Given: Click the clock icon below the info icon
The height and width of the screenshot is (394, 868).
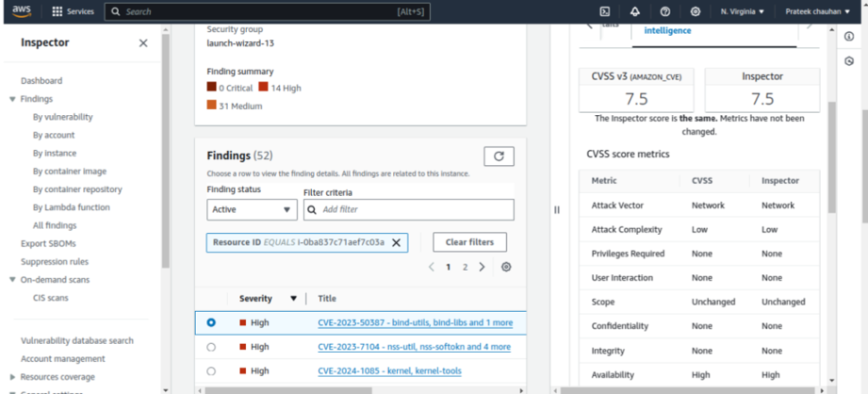Looking at the screenshot, I should coord(848,61).
